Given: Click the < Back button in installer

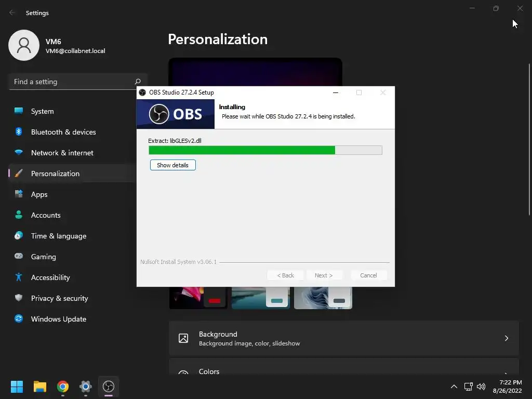Looking at the screenshot, I should coord(285,275).
